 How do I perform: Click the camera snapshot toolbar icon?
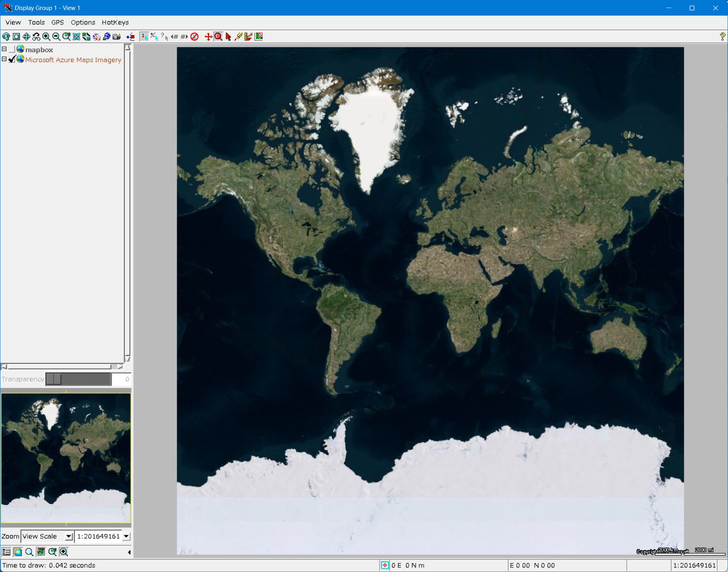116,37
